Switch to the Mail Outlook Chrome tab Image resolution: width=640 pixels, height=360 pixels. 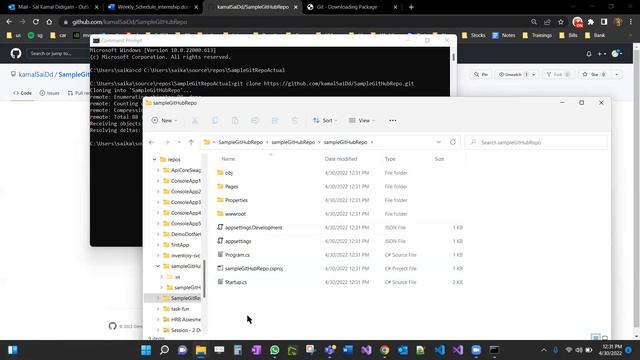click(54, 7)
